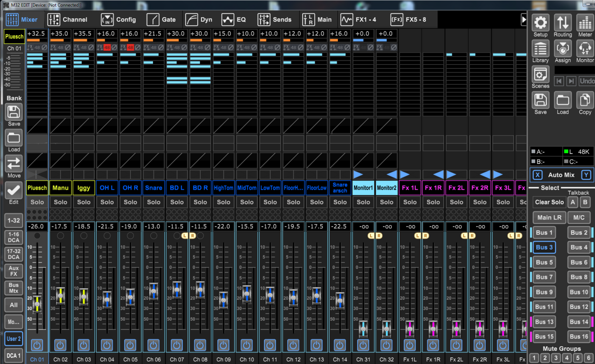Click the Move icon in Bank sidebar

coord(14,164)
